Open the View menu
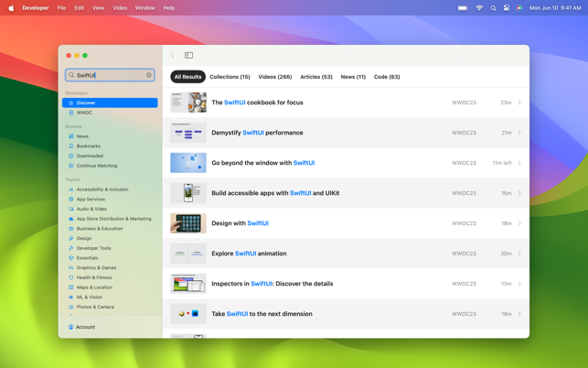This screenshot has height=368, width=588. (98, 8)
